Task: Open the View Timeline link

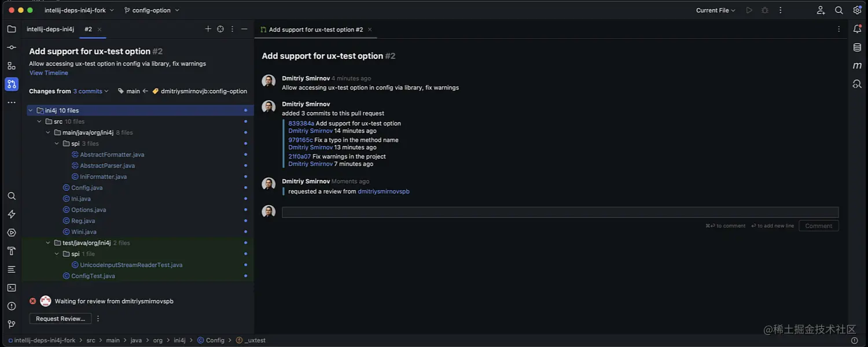Action: (49, 73)
